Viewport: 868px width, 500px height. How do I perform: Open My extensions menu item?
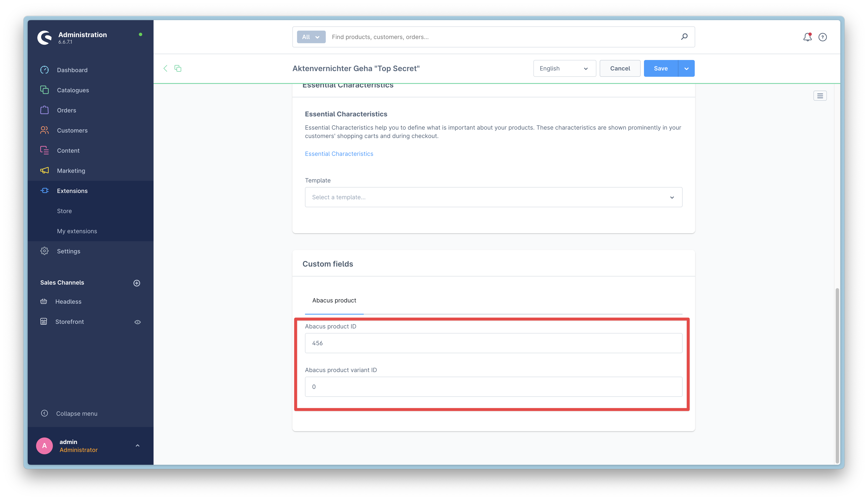(x=77, y=231)
